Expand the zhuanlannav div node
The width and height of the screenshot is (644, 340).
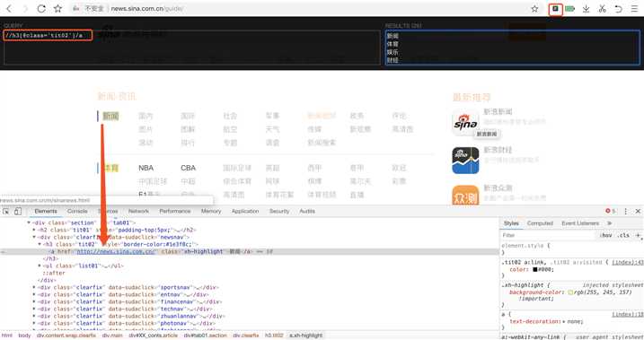click(x=34, y=316)
